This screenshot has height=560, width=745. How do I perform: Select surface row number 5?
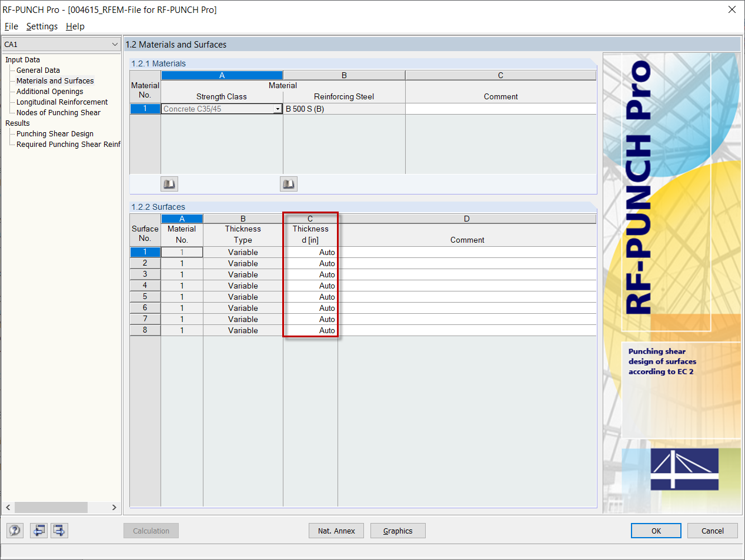tap(145, 297)
